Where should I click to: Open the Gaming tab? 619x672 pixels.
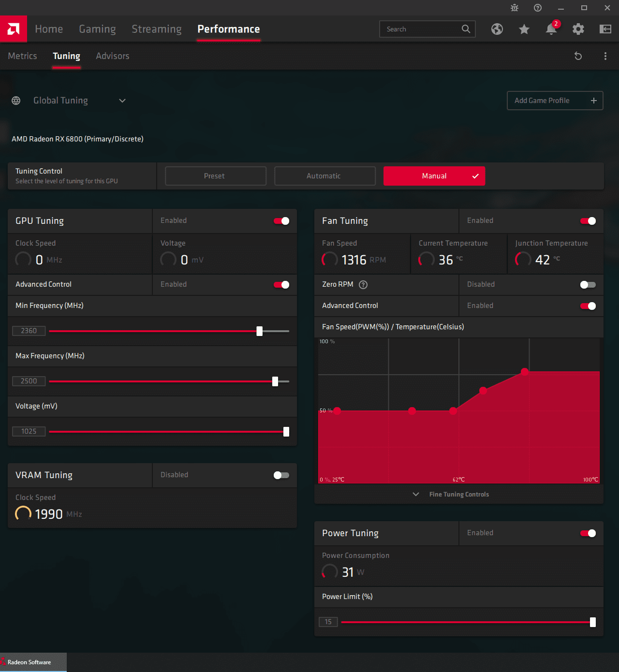pos(97,29)
